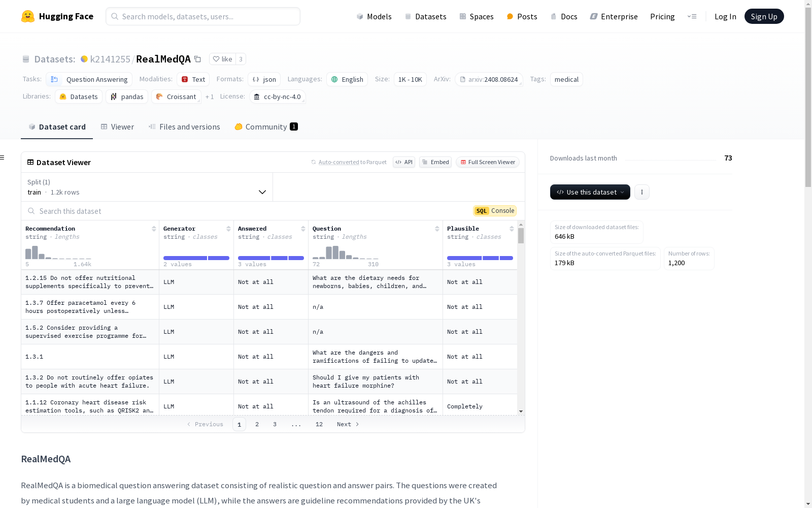Sort the Question column
The image size is (812, 508).
(437, 229)
